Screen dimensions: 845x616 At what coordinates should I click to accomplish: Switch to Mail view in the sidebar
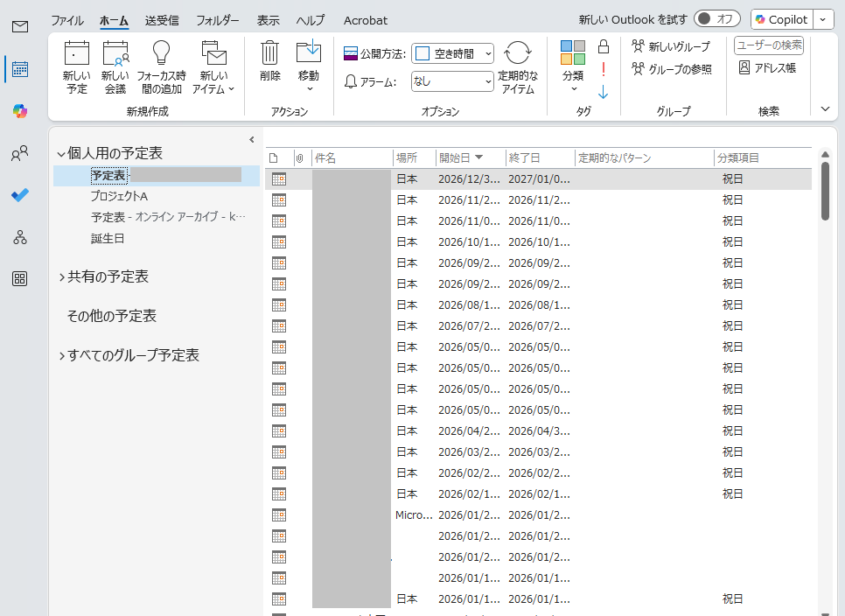tap(18, 27)
